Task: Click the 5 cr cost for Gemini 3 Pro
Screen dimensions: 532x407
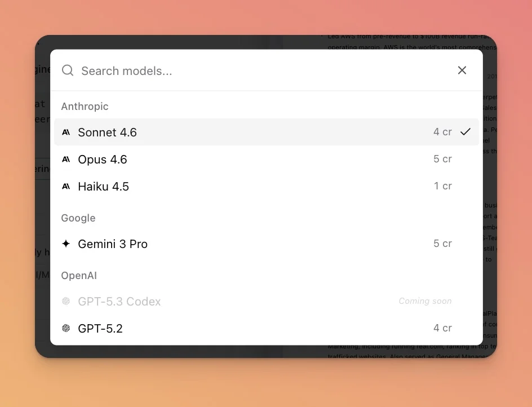Action: click(442, 244)
